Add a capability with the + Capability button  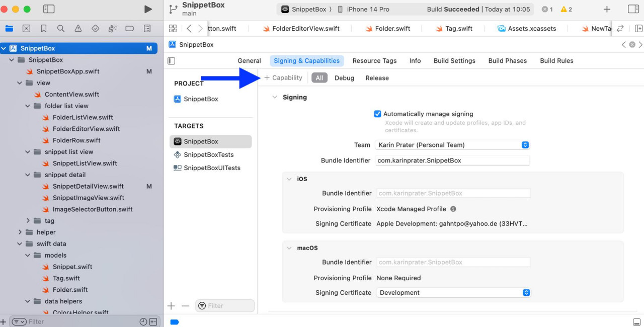pos(283,78)
